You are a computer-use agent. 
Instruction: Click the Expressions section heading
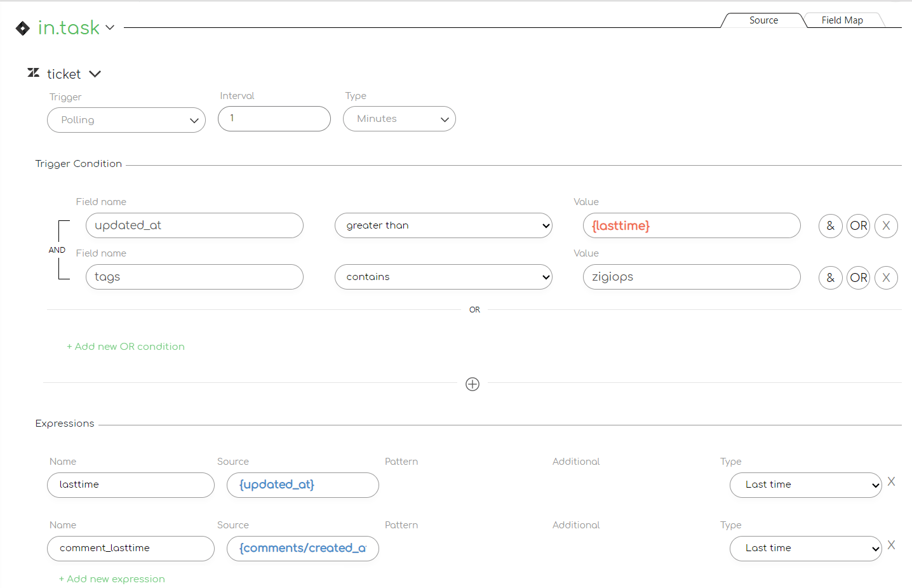click(65, 424)
